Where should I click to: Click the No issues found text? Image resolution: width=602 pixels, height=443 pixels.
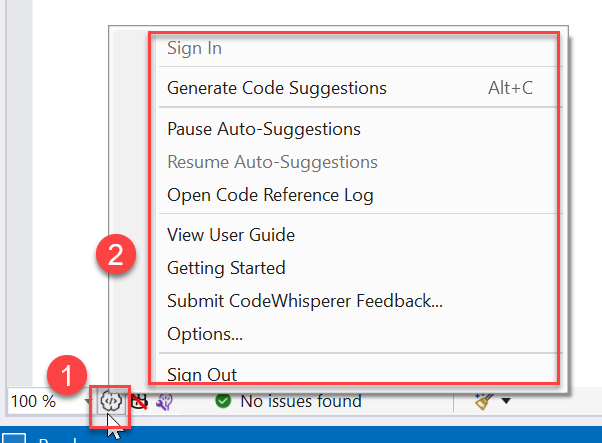(300, 402)
